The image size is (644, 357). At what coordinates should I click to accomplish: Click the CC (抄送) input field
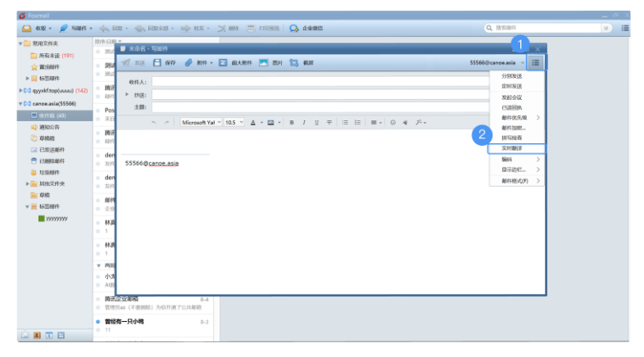click(x=320, y=95)
